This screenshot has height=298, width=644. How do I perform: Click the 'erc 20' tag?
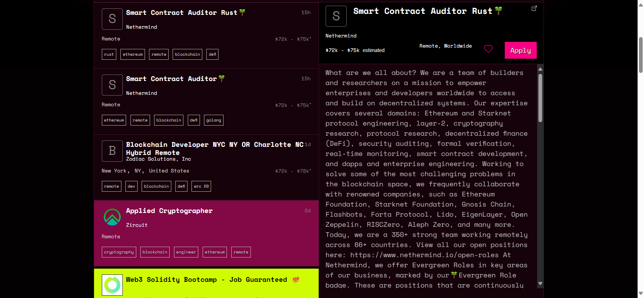pos(201,186)
